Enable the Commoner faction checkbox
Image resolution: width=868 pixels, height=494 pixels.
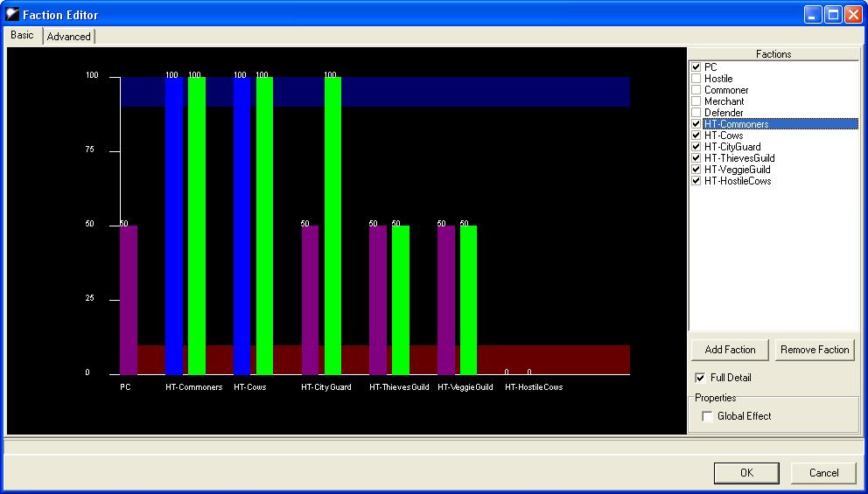click(696, 89)
